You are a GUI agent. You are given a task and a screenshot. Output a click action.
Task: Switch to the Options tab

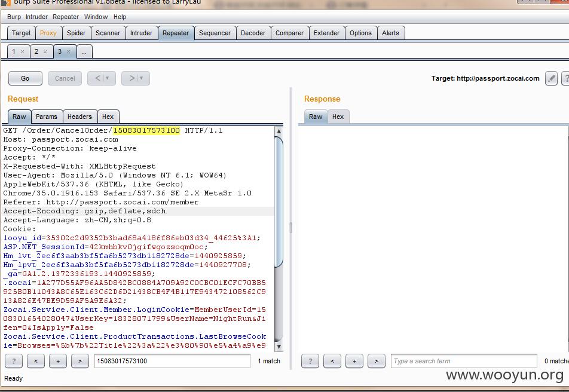coord(361,33)
